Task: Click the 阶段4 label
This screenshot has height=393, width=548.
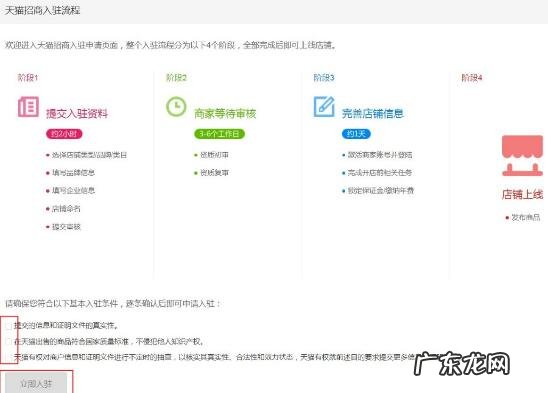Action: pos(472,78)
